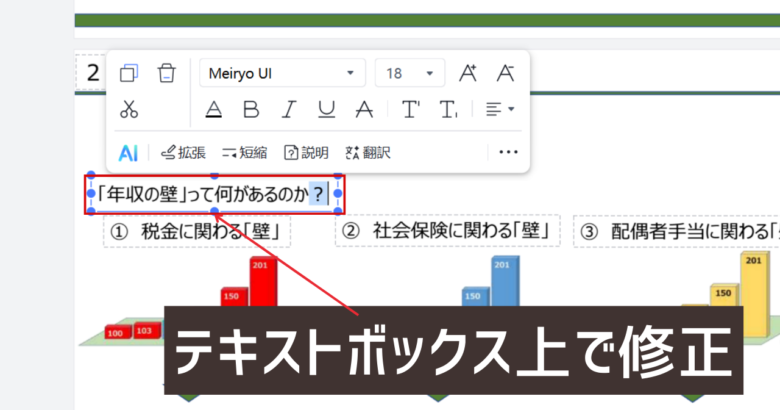This screenshot has width=780, height=410.
Task: Toggle bold formatting
Action: click(x=251, y=109)
